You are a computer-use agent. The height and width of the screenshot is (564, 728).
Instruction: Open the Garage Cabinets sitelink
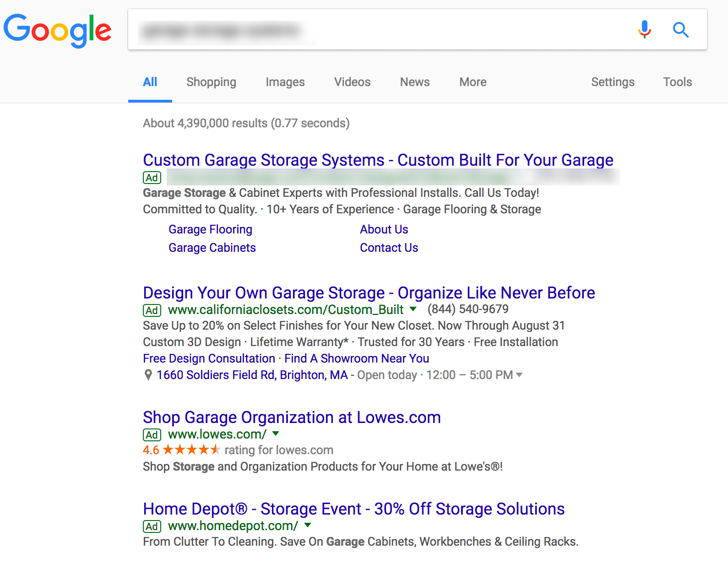[212, 248]
